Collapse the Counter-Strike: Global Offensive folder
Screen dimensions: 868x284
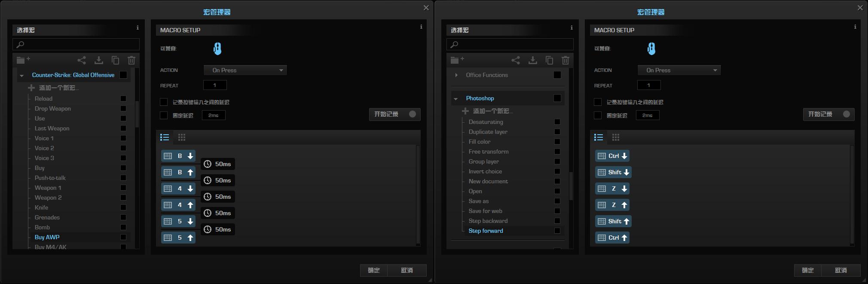coord(21,75)
